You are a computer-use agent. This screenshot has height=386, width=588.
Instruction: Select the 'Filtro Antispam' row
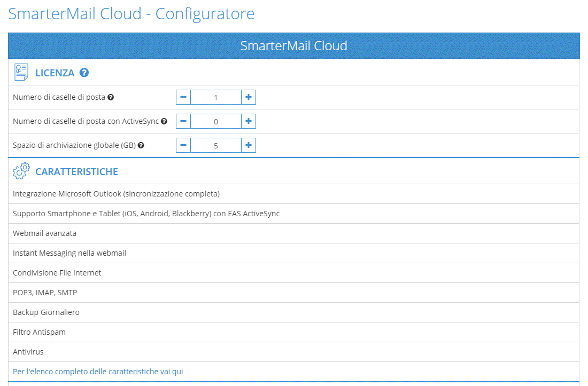coord(293,332)
